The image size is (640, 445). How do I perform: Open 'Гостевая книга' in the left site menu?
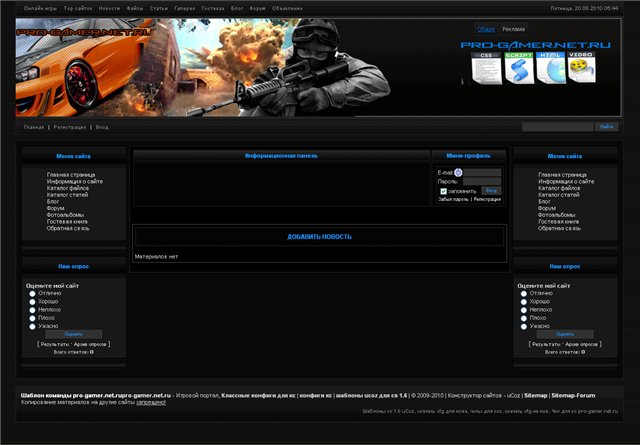[x=67, y=222]
